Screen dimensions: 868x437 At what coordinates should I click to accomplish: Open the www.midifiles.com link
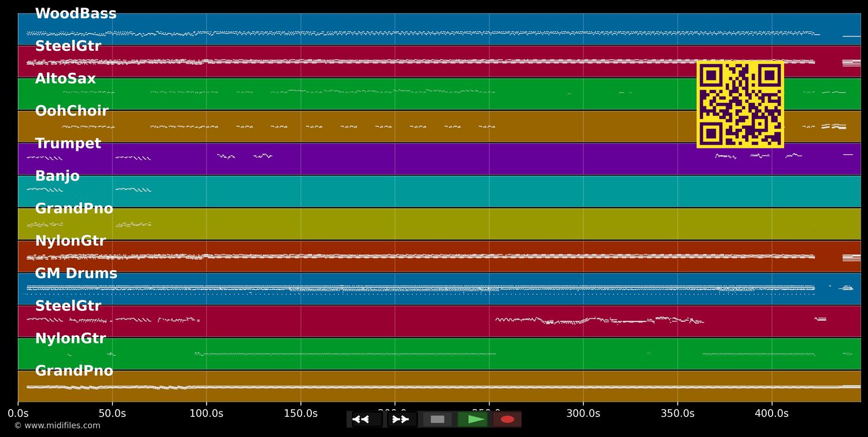pos(57,425)
